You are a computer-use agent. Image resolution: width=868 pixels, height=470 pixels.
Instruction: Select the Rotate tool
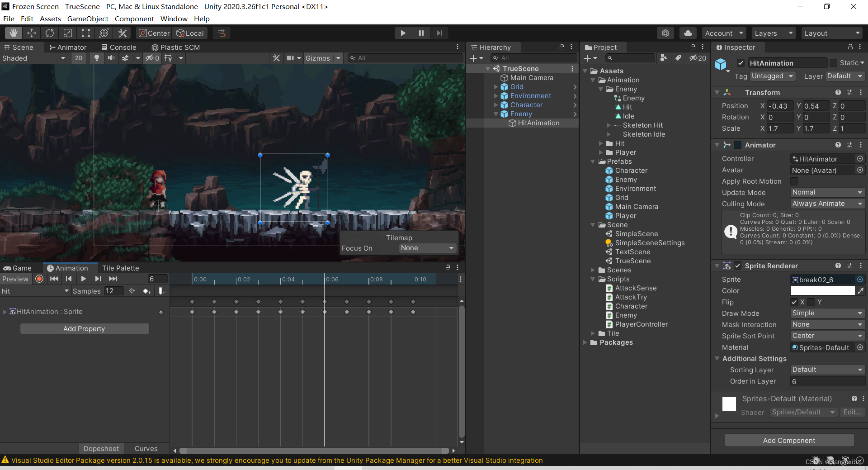tap(50, 33)
